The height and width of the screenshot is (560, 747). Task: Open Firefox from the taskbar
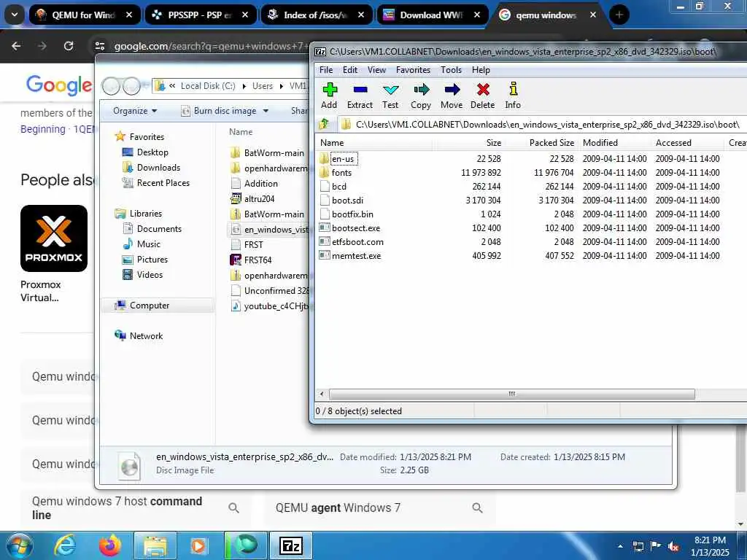tap(110, 545)
